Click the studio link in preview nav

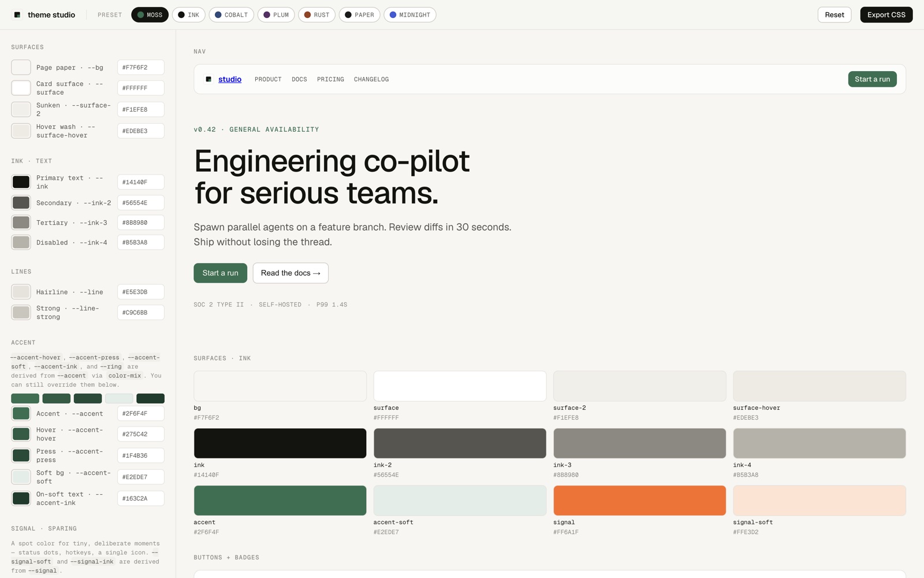(x=230, y=79)
